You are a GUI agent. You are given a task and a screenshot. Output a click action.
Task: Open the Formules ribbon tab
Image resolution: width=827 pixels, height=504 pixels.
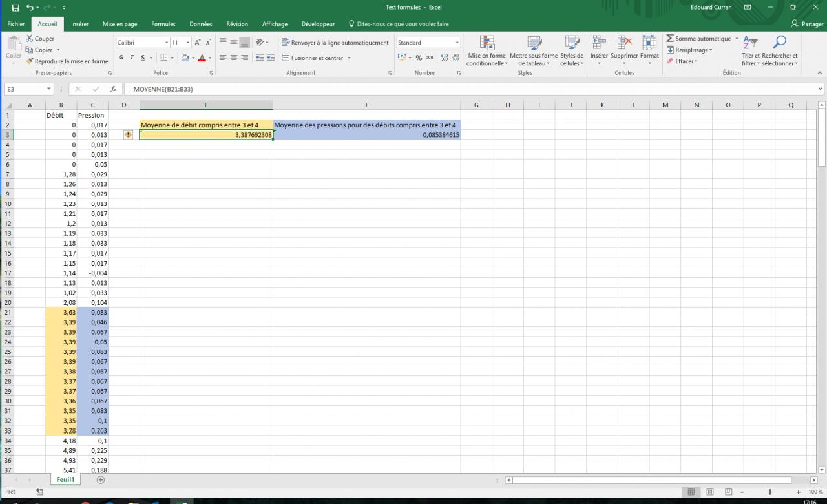click(x=163, y=24)
